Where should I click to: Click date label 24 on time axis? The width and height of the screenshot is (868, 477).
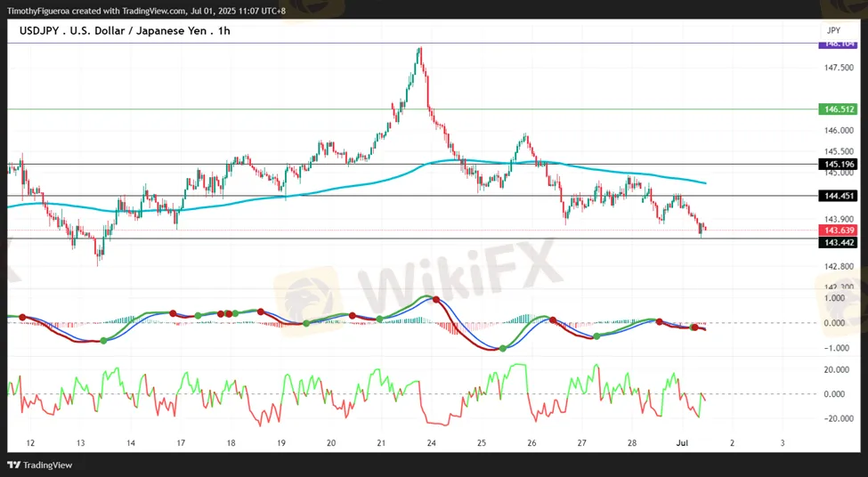click(x=432, y=442)
